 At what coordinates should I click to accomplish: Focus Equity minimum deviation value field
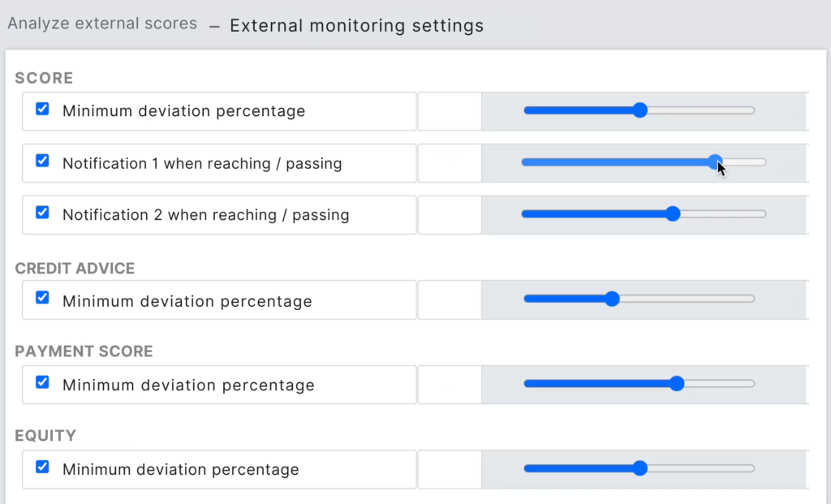click(450, 469)
